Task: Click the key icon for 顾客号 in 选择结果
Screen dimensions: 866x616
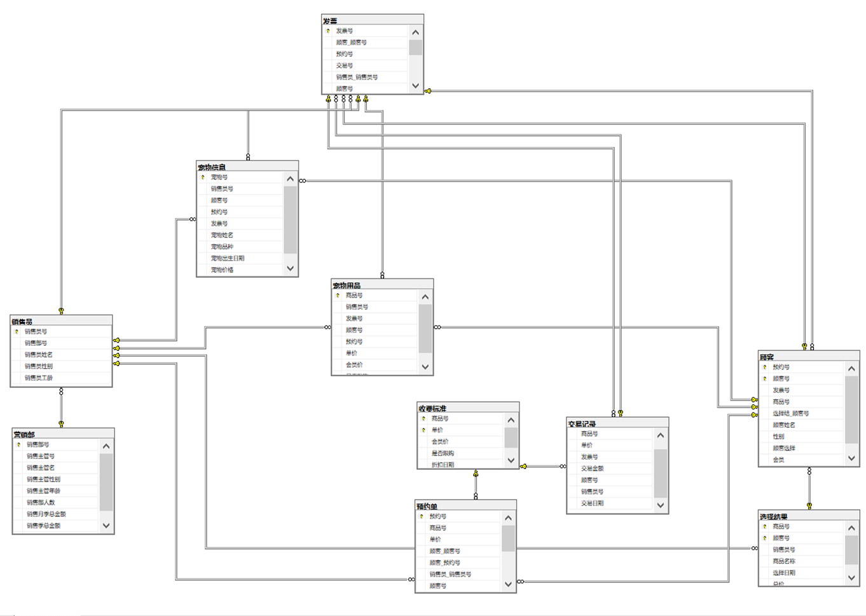Action: pos(765,538)
